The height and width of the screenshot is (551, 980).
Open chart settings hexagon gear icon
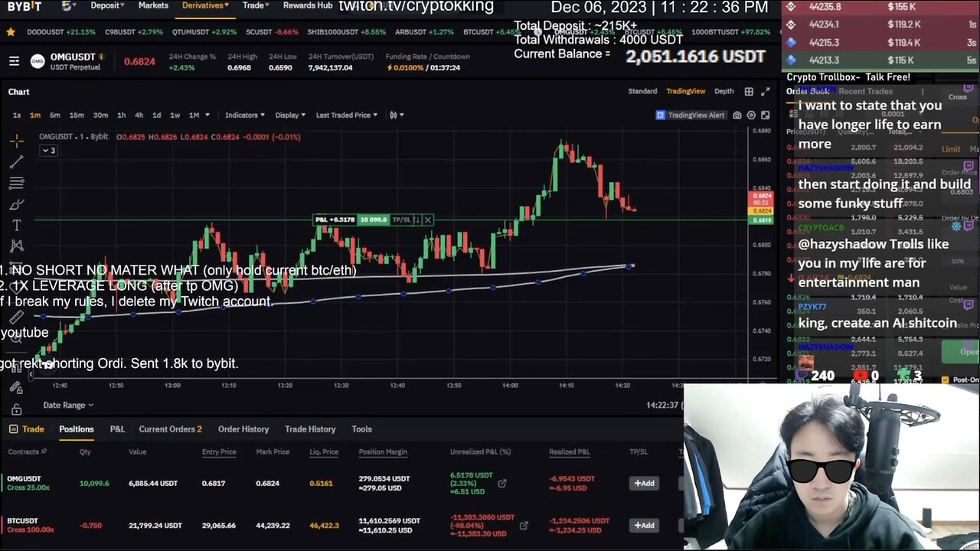751,115
